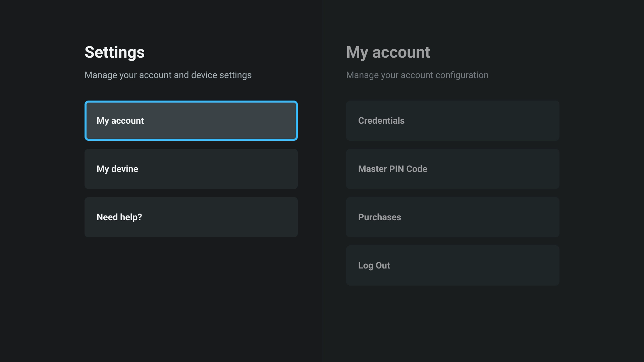Click the 'Need help?' label text
The height and width of the screenshot is (362, 644).
(x=119, y=217)
